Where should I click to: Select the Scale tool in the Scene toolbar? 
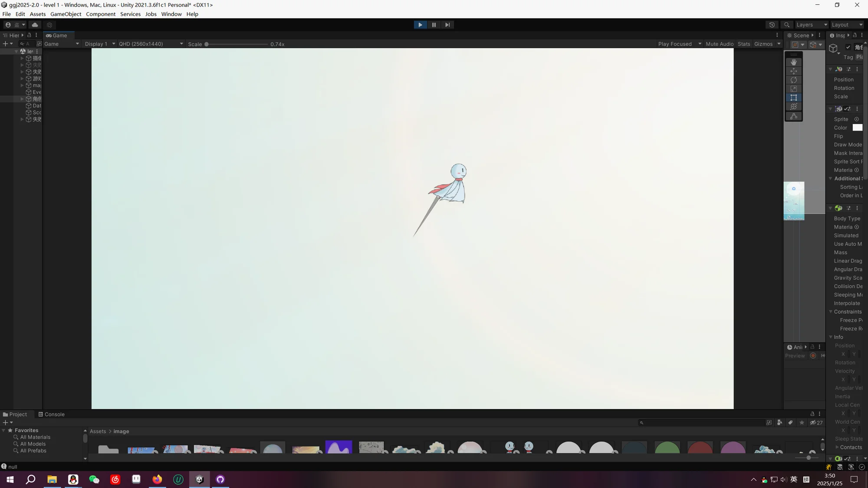794,88
